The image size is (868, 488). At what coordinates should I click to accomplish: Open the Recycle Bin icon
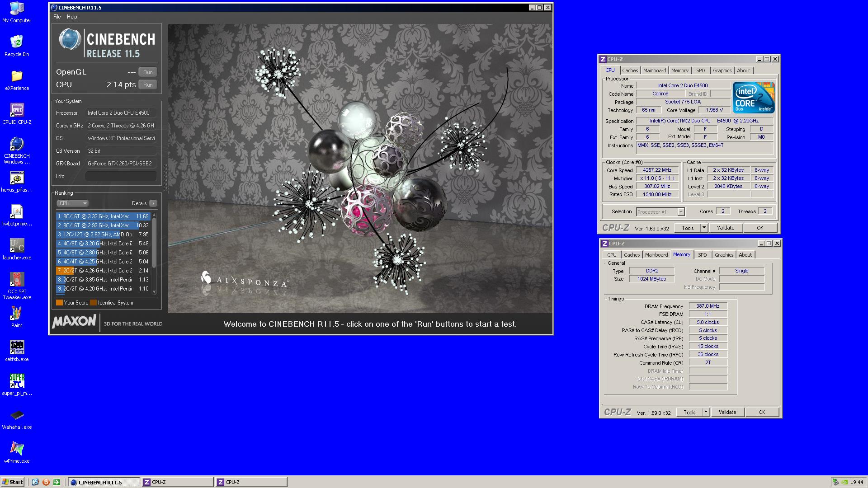pos(17,46)
